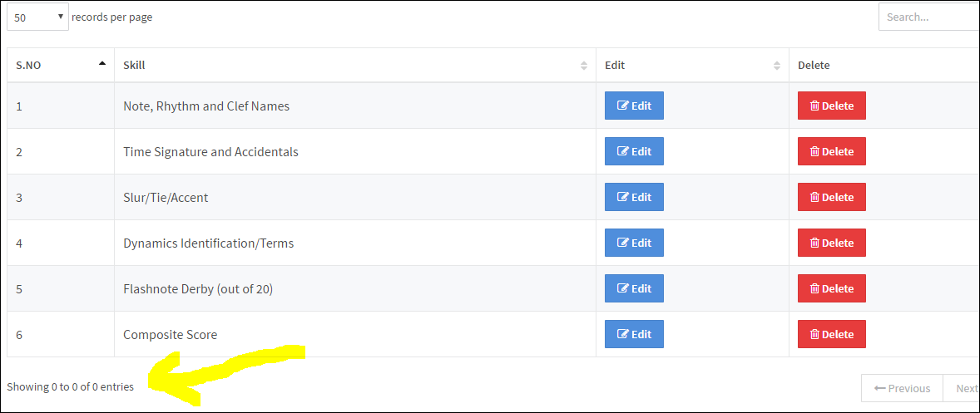Delete the Composite Score skill
Viewport: 980px width, 413px height.
click(x=831, y=334)
